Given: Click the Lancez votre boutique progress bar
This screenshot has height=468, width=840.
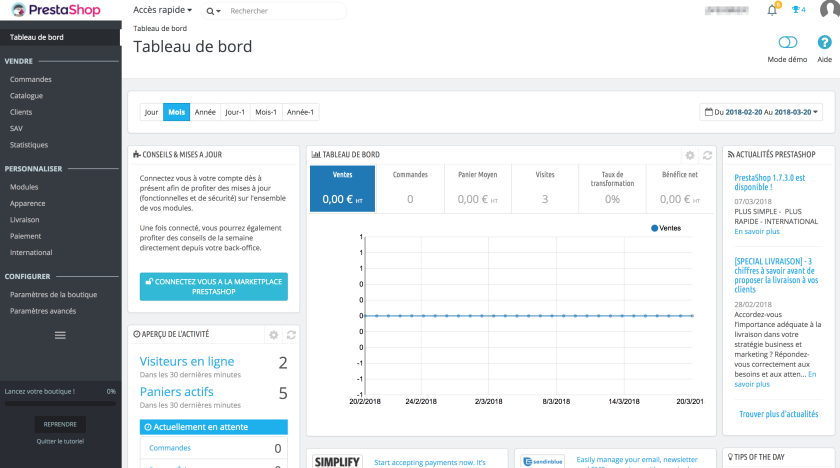Looking at the screenshot, I should click(60, 403).
